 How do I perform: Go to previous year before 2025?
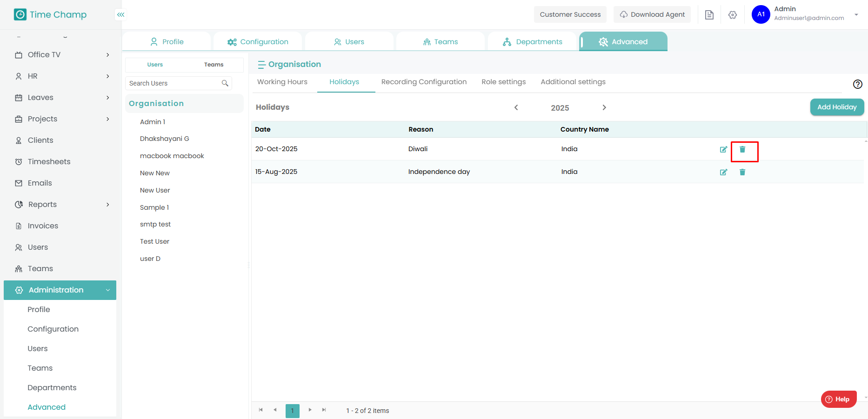(516, 107)
